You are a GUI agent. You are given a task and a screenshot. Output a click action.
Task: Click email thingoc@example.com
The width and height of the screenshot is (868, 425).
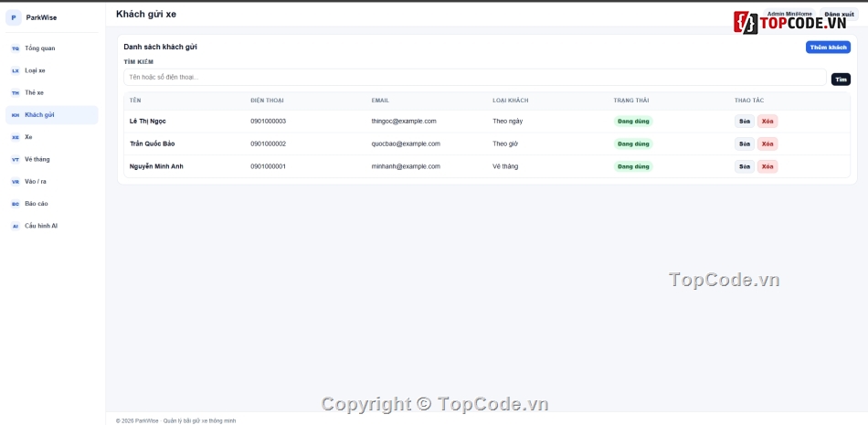(404, 122)
